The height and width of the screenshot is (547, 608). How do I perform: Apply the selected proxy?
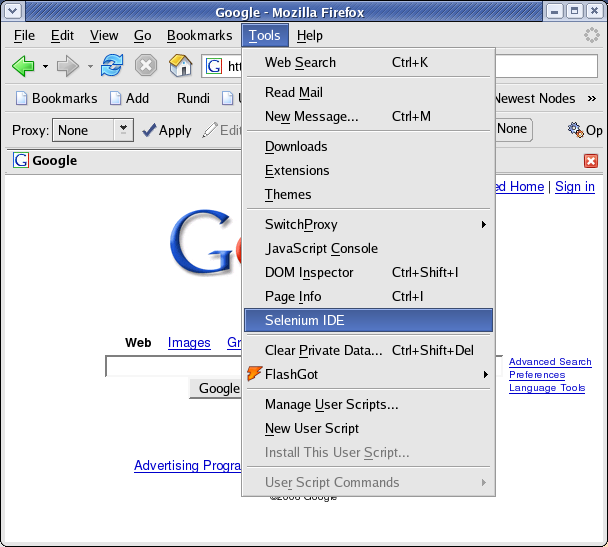tap(167, 130)
